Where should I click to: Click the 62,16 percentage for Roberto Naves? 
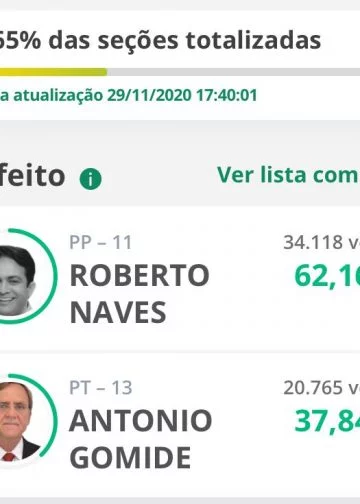click(x=327, y=276)
